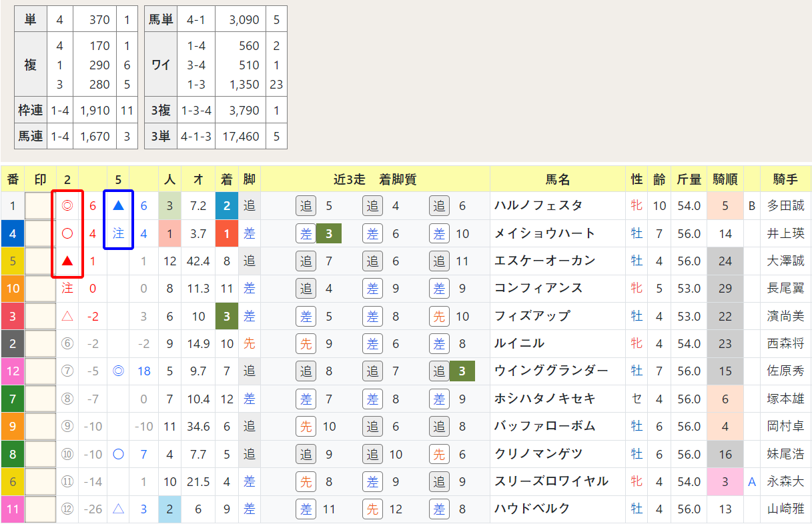Screen dimensions: 812x526
Task: Select the 印 mark field for エスケーオーカン
Action: click(40, 261)
